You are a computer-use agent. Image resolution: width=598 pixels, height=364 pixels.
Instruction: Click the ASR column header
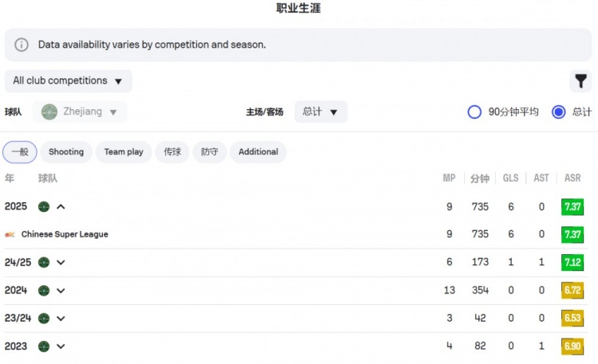[572, 178]
